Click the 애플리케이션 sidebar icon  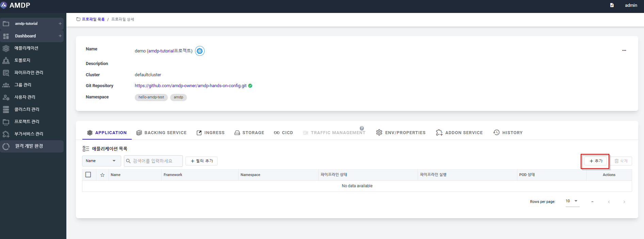(x=6, y=48)
